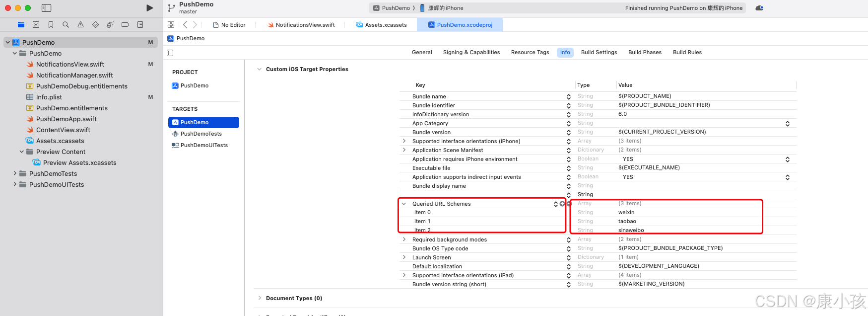Open the Debug navigator icon
Screen dimensions: 868x316
[110, 24]
